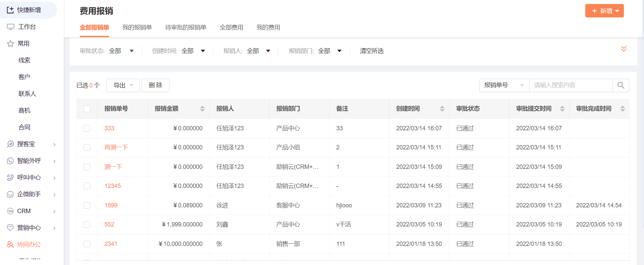Screen dimensions: 644x265
Task: Check the row for 12345
Action: [x=87, y=186]
